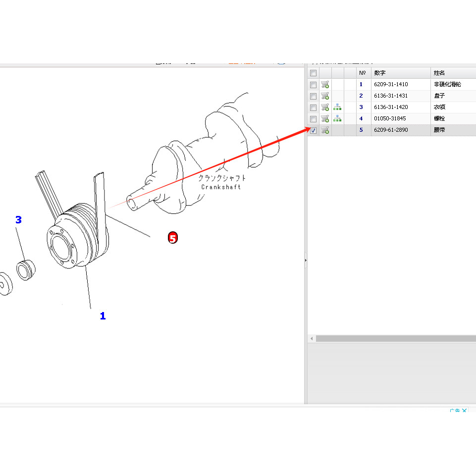Click left arrow of horizontal scrollbar
This screenshot has height=476, width=476.
312,339
